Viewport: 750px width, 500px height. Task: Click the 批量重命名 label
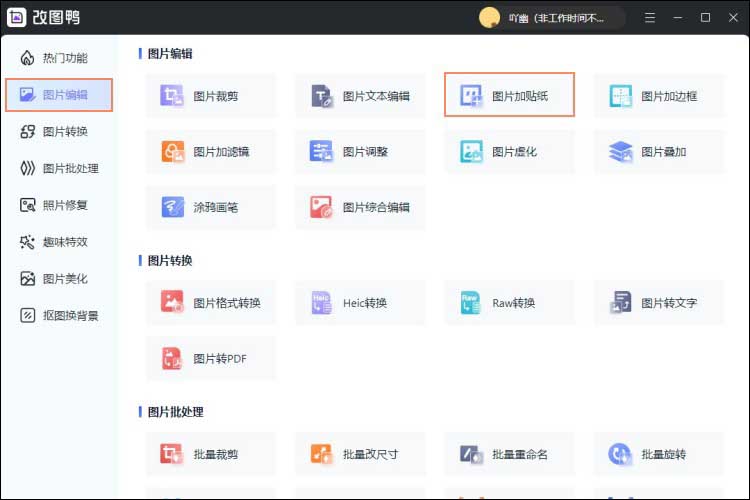click(x=520, y=454)
